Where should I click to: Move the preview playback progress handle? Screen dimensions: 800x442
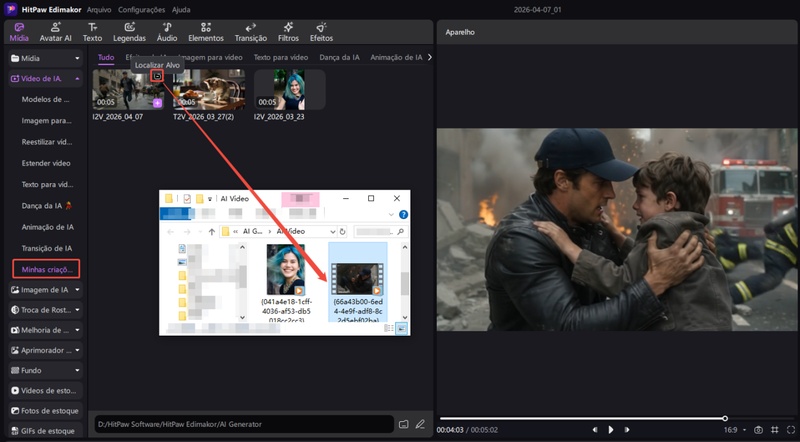pyautogui.click(x=725, y=419)
